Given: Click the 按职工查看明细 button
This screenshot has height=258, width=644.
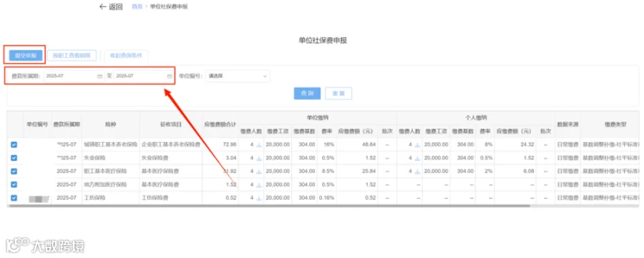Looking at the screenshot, I should click(72, 55).
